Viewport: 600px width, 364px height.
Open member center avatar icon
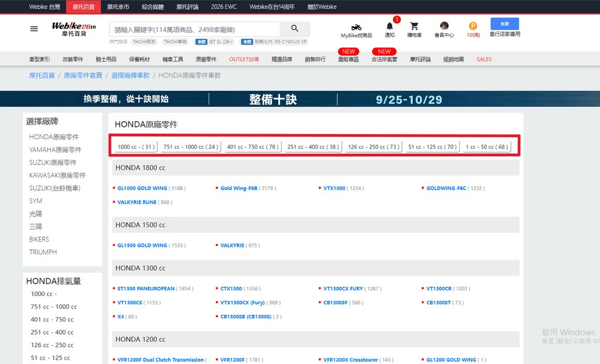coord(444,26)
